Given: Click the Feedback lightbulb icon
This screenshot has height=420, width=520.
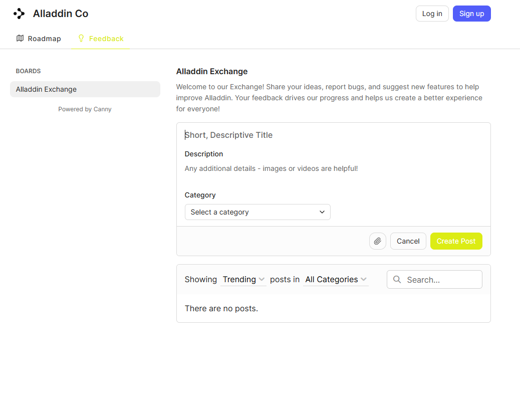Looking at the screenshot, I should tap(81, 39).
